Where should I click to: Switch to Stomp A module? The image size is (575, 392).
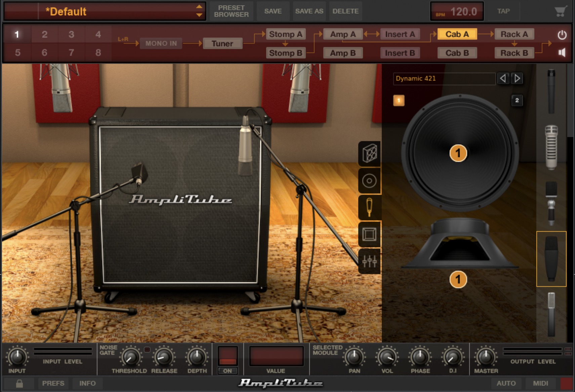pos(286,34)
